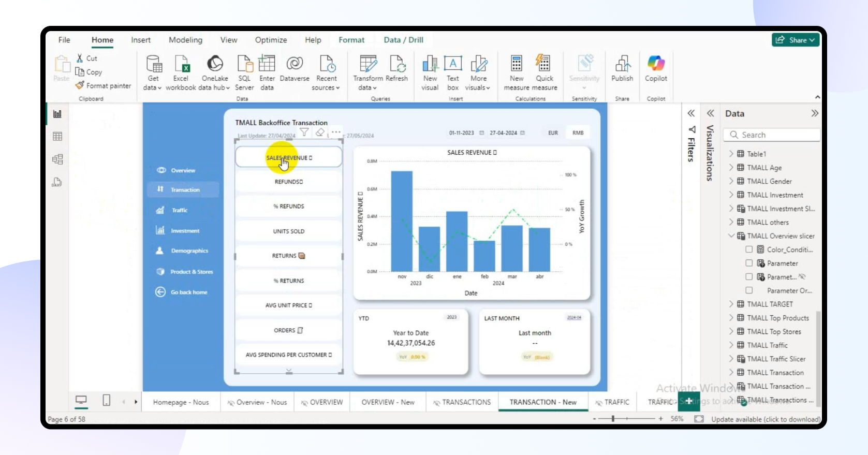
Task: Check the Color_Conditi... field
Action: click(749, 249)
